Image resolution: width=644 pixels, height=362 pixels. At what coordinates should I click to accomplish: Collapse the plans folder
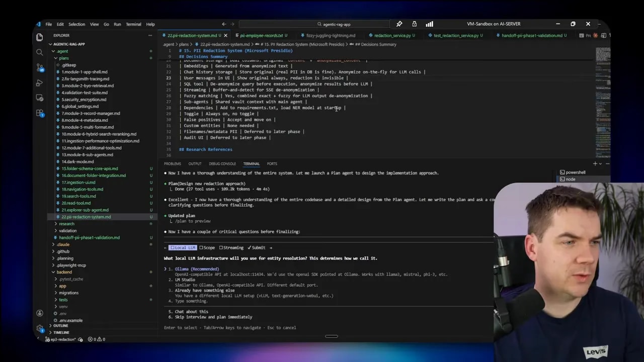(63, 58)
